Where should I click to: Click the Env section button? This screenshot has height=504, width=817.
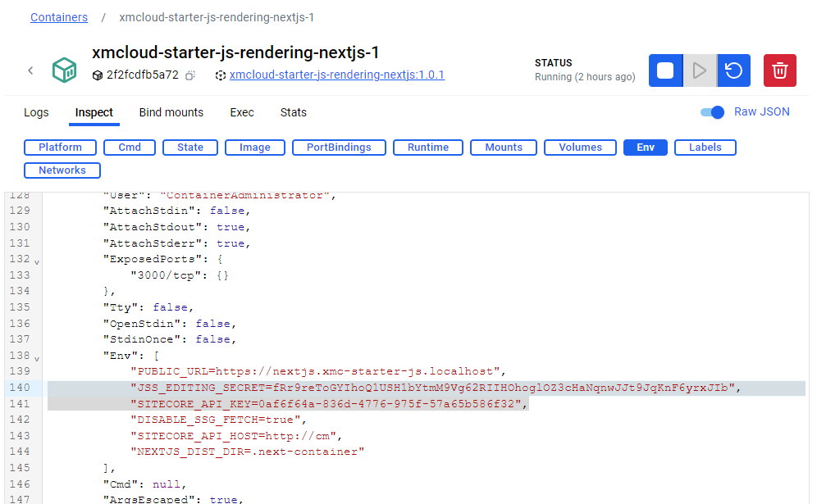pos(646,148)
